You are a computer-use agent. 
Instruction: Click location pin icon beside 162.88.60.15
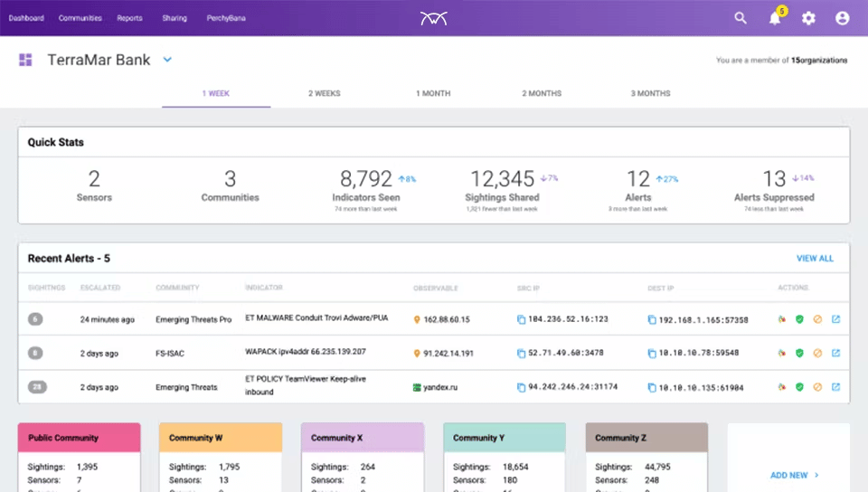coord(417,320)
